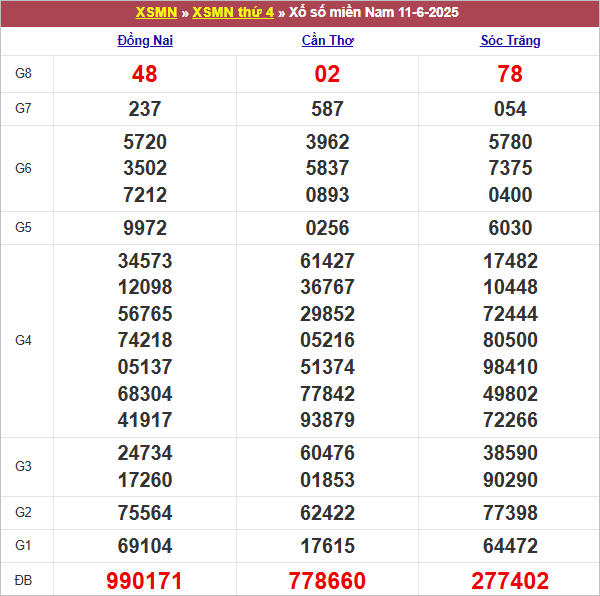Open the Sóc Trăng province link
Screen dimensions: 600x596
510,41
